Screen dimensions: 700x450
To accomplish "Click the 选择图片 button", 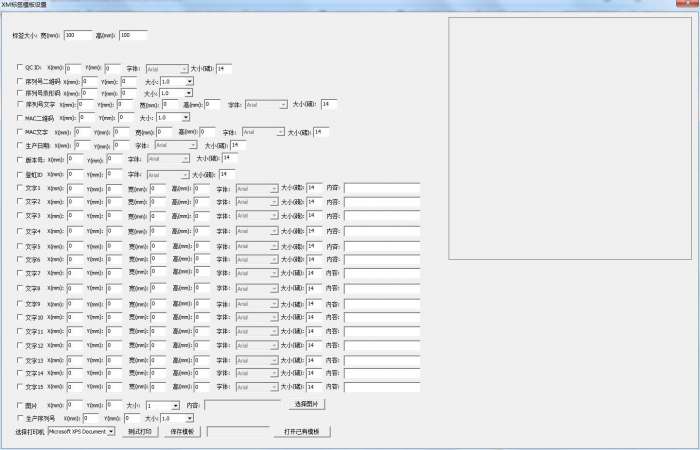I will 306,404.
